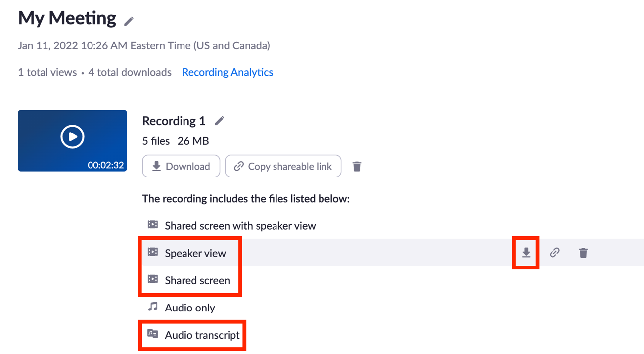Open the Audio transcript file
This screenshot has height=354, width=644.
click(x=202, y=335)
